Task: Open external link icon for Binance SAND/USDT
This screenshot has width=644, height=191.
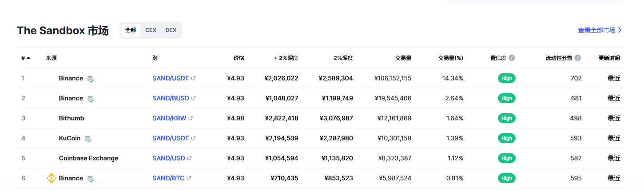Action: (193, 78)
